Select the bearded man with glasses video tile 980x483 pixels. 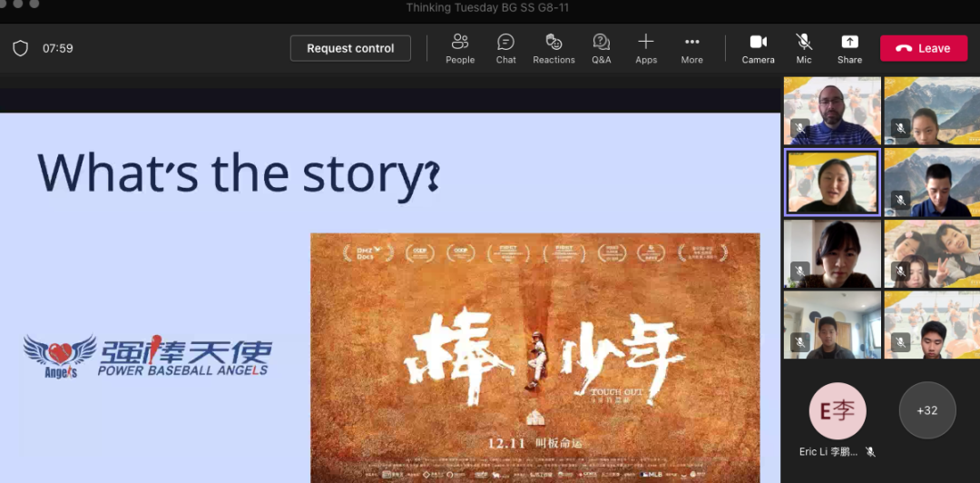click(832, 111)
